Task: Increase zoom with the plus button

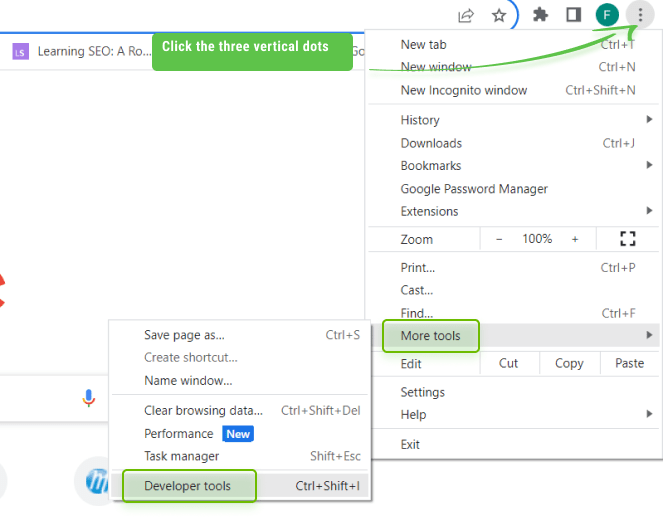Action: [x=575, y=239]
